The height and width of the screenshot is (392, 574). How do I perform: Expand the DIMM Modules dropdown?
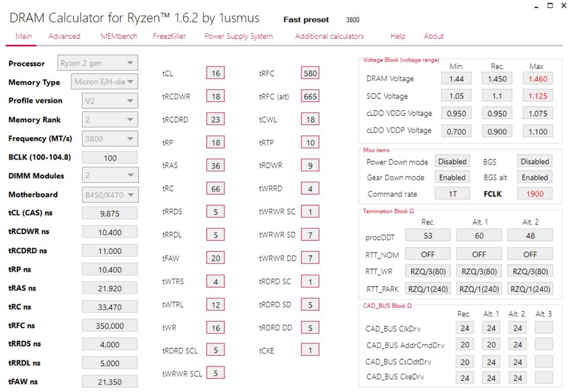click(x=110, y=175)
